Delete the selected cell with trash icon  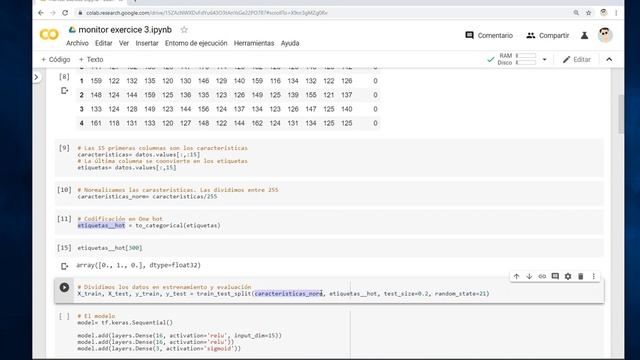tap(581, 276)
